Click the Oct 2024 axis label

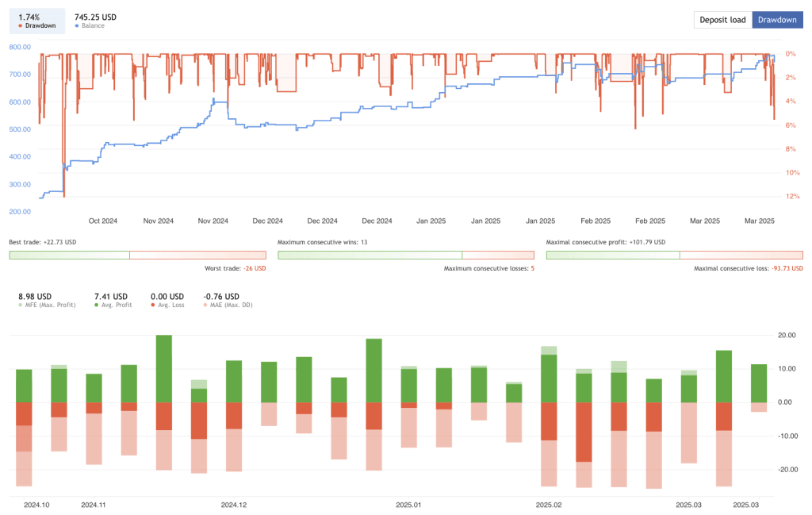103,221
